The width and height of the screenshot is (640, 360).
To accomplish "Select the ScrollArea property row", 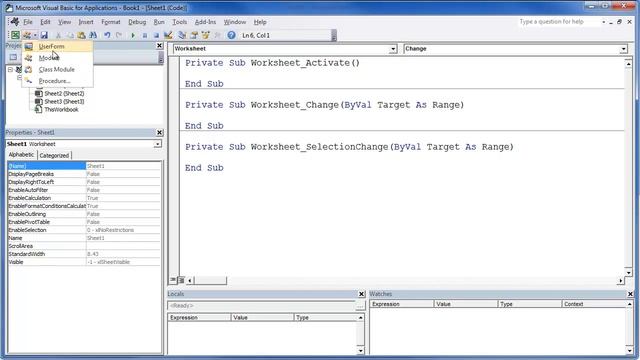I will (84, 246).
